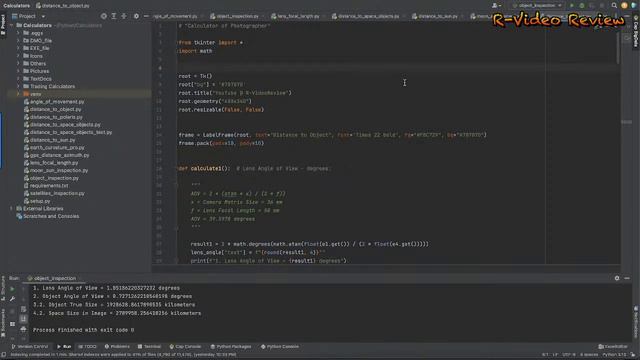The width and height of the screenshot is (640, 360).
Task: Open moon_sun_inspection.py in the project tree
Action: [x=56, y=171]
